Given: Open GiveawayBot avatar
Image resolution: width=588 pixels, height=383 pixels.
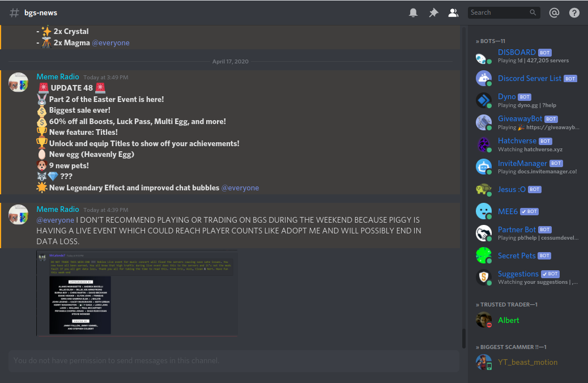Looking at the screenshot, I should 483,123.
